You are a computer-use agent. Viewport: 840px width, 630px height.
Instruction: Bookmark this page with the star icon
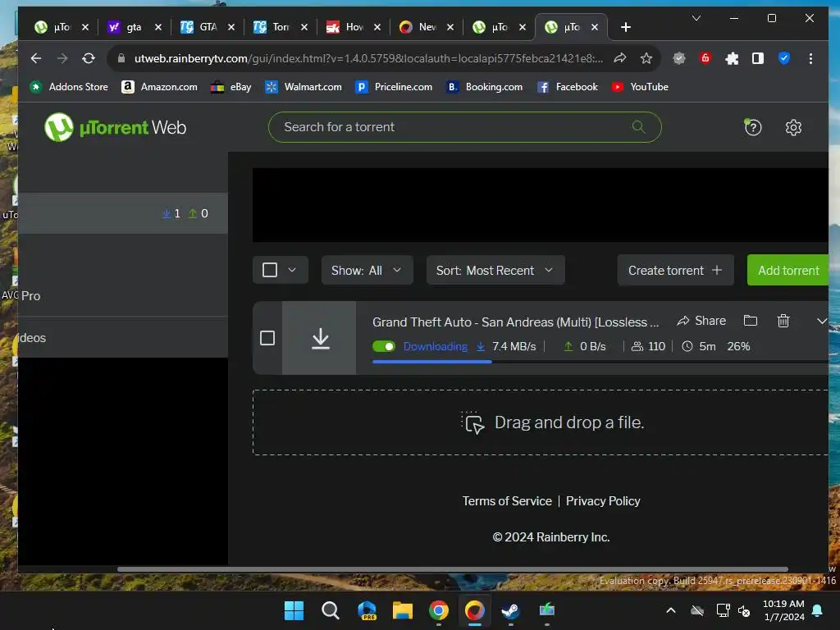646,58
